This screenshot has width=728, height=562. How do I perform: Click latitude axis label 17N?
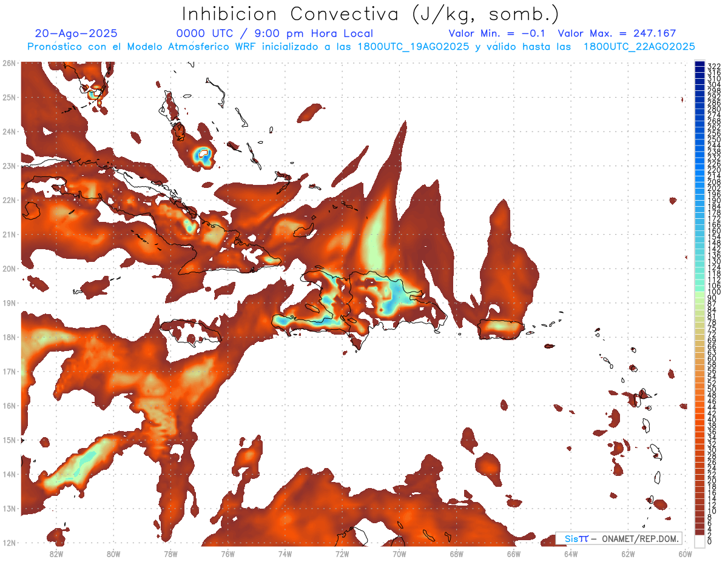click(9, 371)
